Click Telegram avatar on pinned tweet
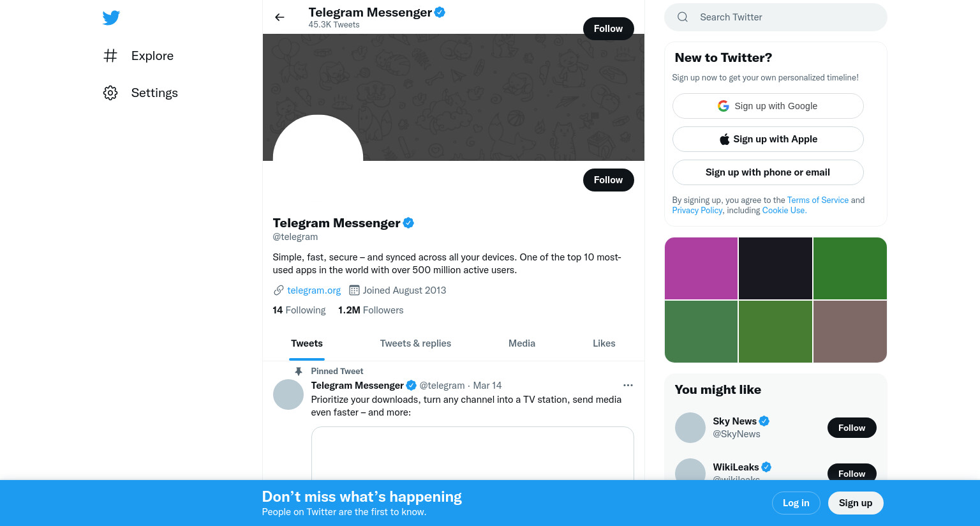 pos(288,395)
